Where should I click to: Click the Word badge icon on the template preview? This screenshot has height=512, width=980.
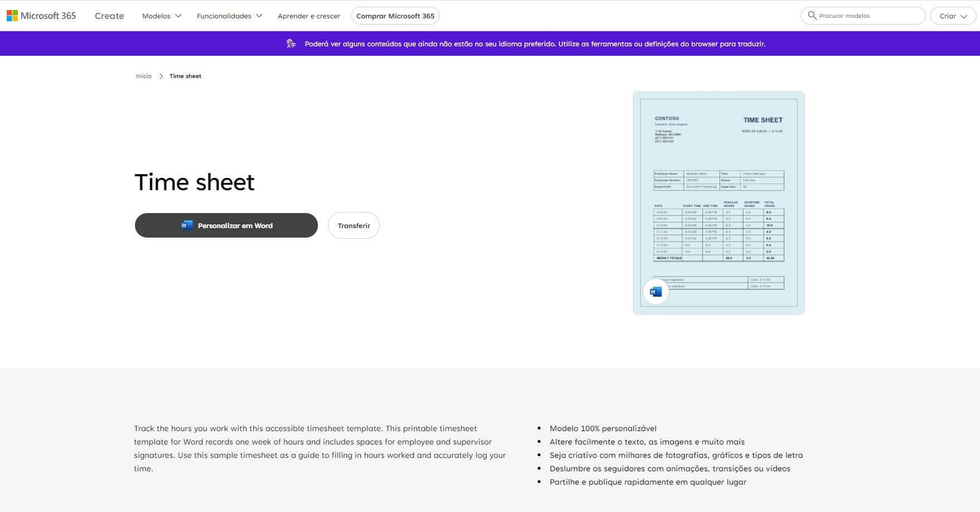point(656,292)
